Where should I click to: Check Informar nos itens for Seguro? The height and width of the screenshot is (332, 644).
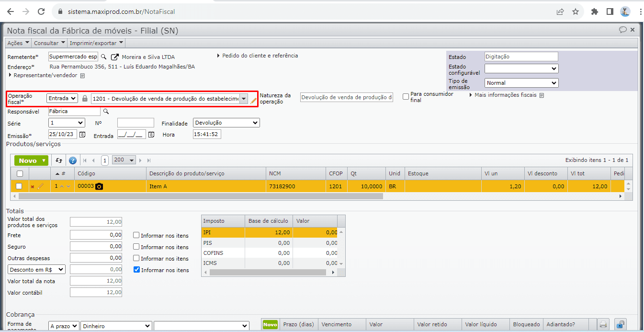[x=136, y=247]
